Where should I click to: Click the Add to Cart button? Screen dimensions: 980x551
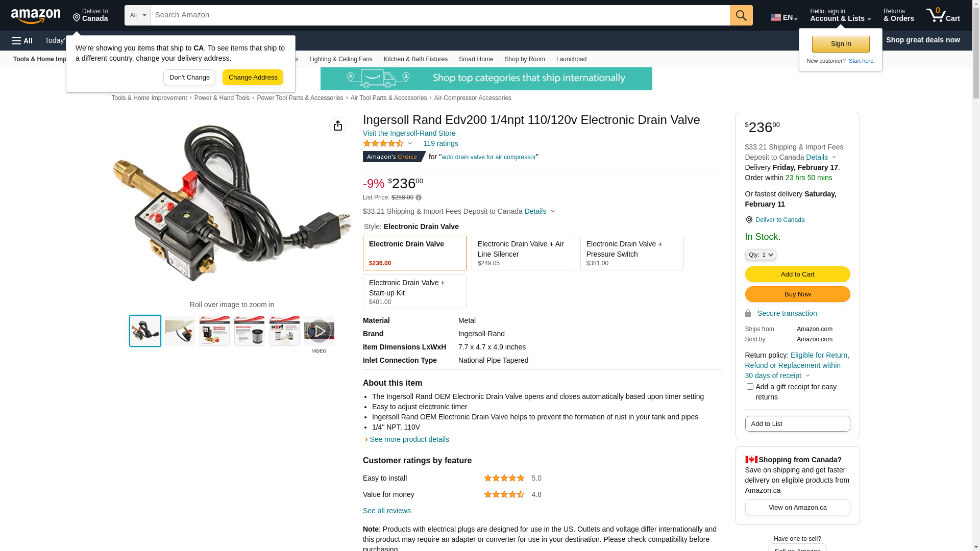[x=797, y=274]
